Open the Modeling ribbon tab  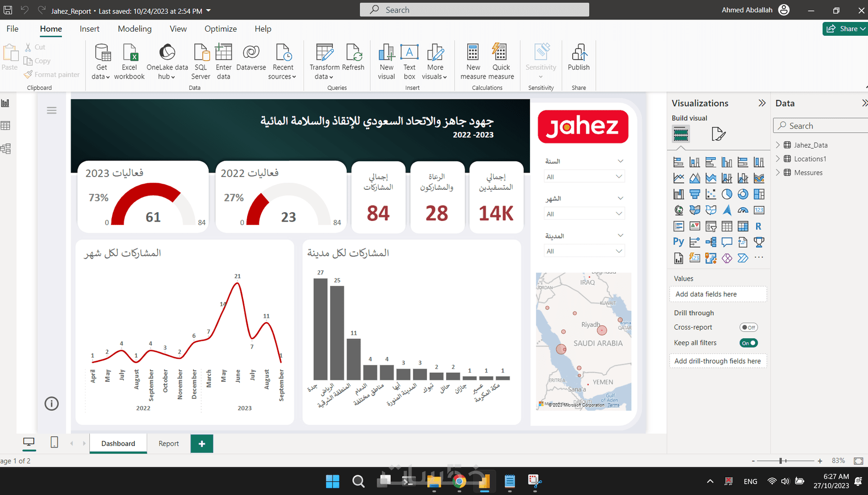(135, 29)
